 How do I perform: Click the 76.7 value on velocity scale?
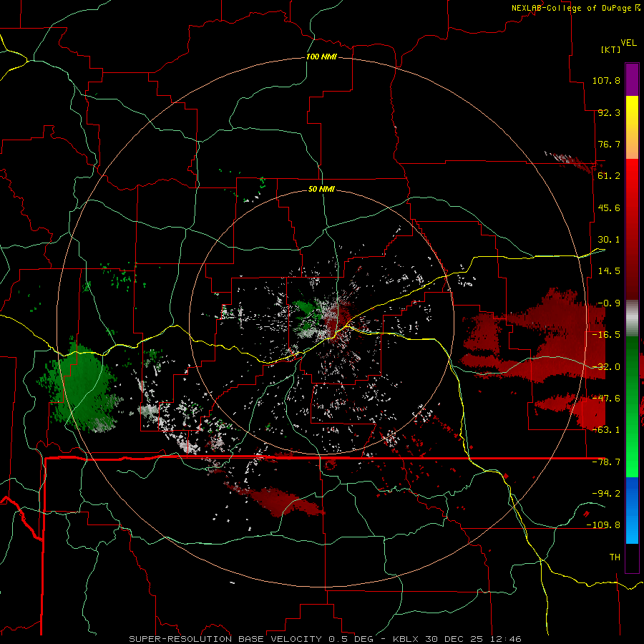(x=609, y=144)
